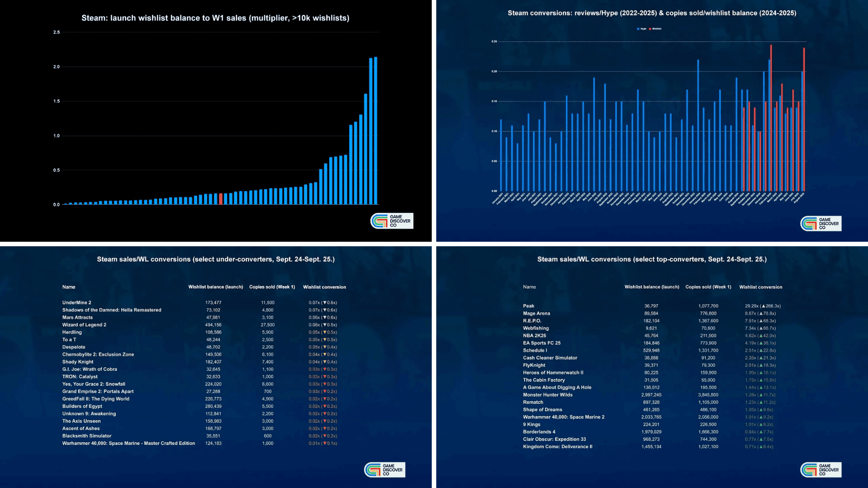
Task: Click the tallest blue bar in W1 sales chart
Action: (376, 131)
